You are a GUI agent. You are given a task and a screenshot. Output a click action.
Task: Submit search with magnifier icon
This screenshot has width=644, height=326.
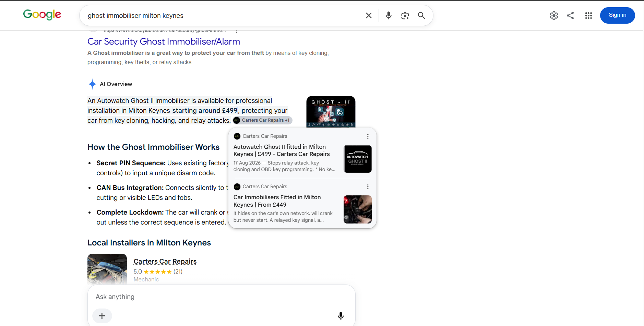[421, 15]
